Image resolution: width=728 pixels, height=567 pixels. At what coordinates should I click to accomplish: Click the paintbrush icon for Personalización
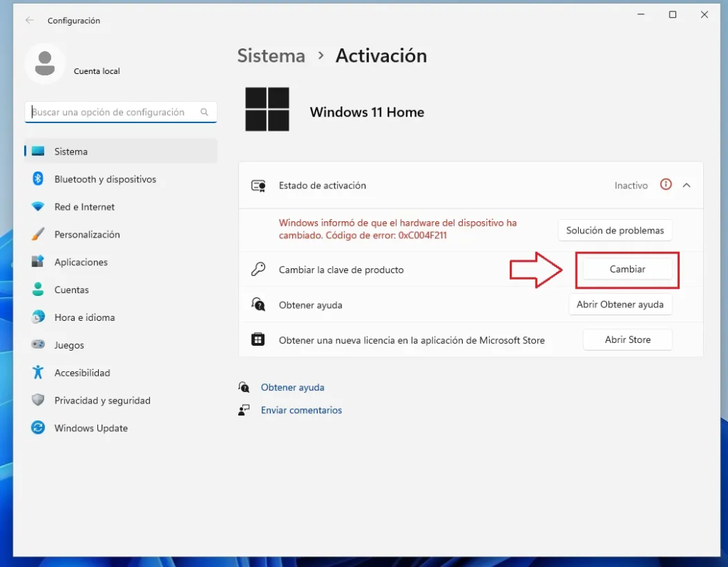tap(38, 234)
